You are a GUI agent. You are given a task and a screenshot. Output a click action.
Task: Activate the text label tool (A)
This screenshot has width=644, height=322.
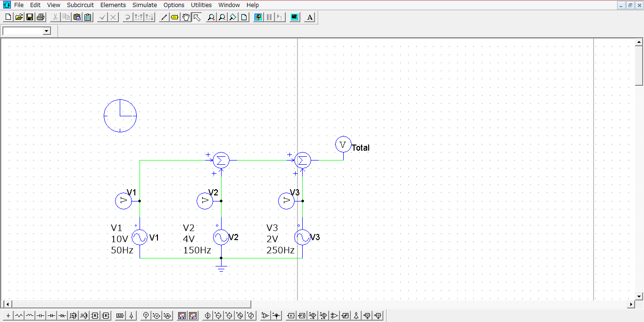309,17
